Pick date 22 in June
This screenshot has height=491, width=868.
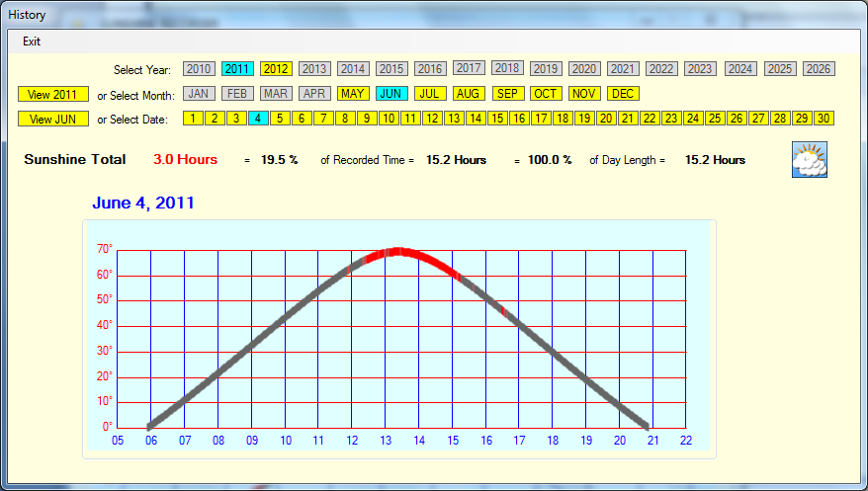coord(650,118)
